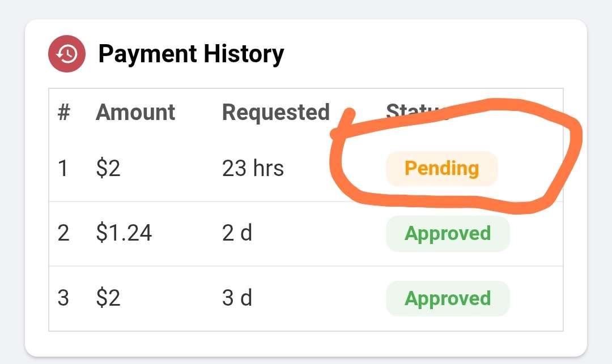This screenshot has height=364, width=612.
Task: Select row number 2
Action: pyautogui.click(x=63, y=233)
